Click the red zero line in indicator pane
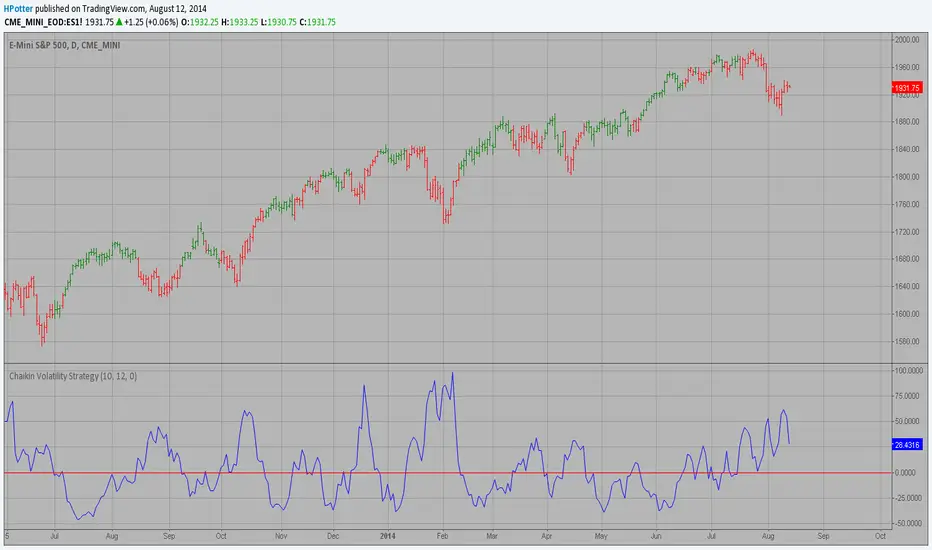Viewport: 932px width, 550px height. coord(448,473)
